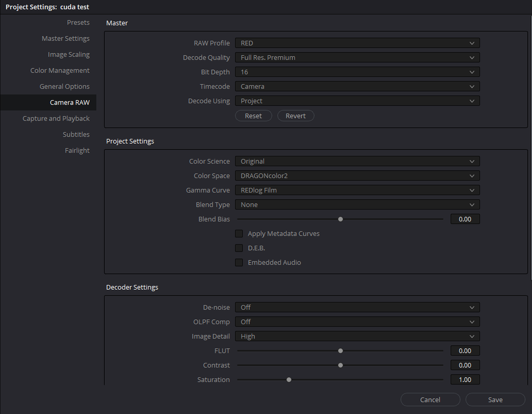Click the Revert button

tap(296, 116)
